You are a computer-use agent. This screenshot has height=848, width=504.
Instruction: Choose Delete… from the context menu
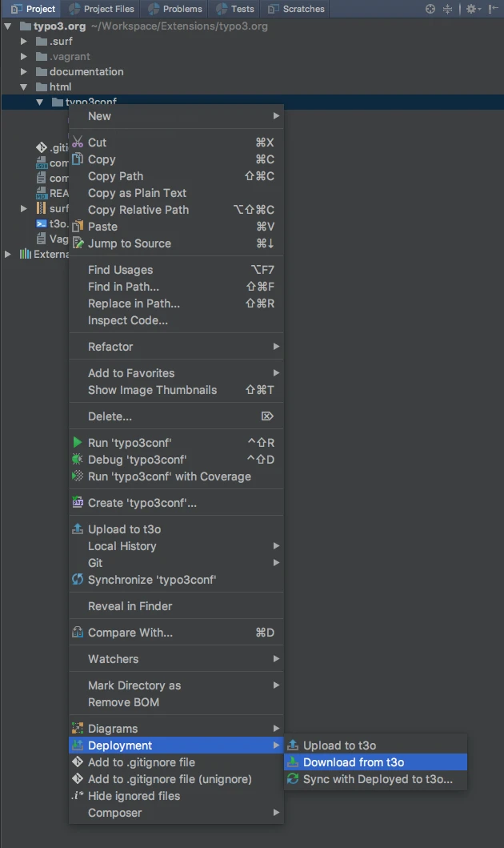(x=176, y=416)
